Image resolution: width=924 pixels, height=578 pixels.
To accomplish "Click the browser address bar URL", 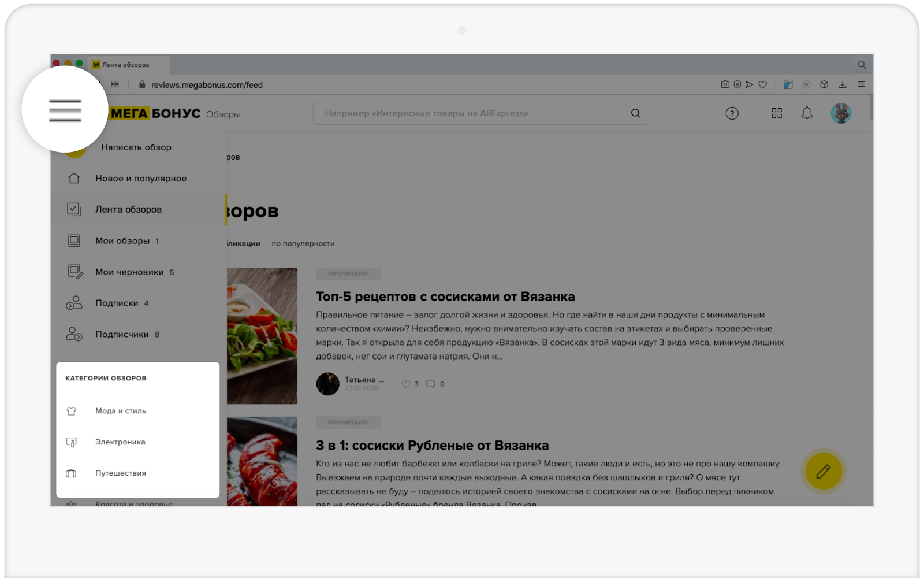I will (207, 85).
